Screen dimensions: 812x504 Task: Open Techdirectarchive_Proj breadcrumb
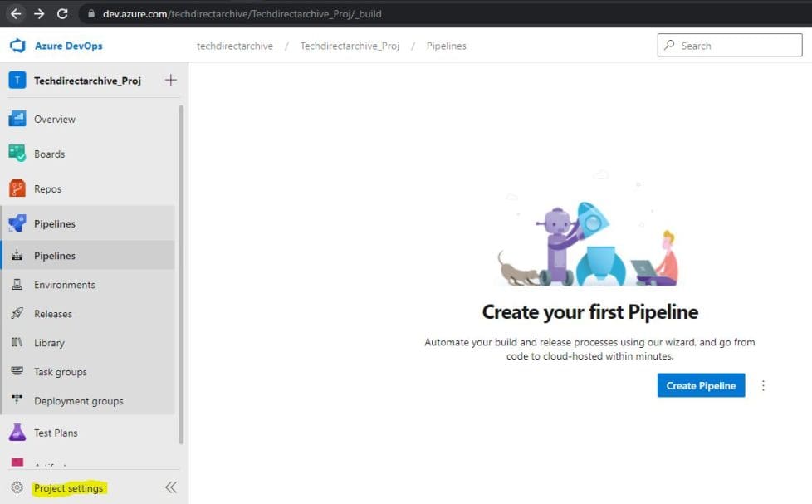pyautogui.click(x=350, y=46)
